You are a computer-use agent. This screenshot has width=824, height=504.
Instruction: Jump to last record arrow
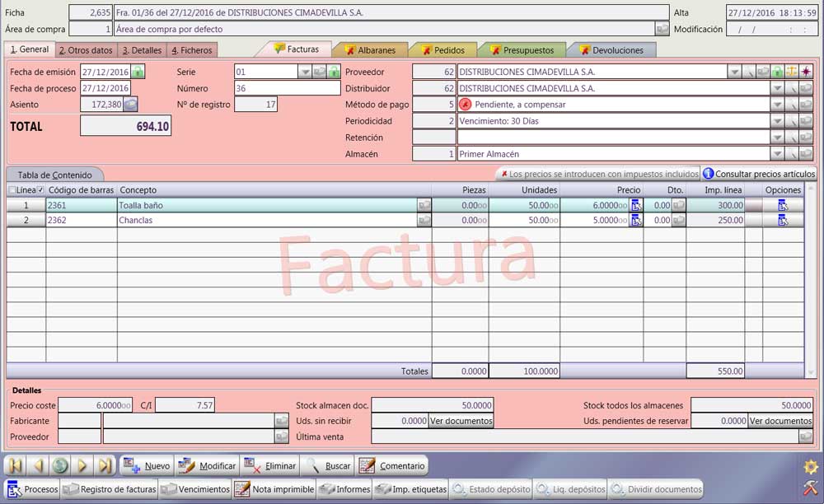pos(105,465)
